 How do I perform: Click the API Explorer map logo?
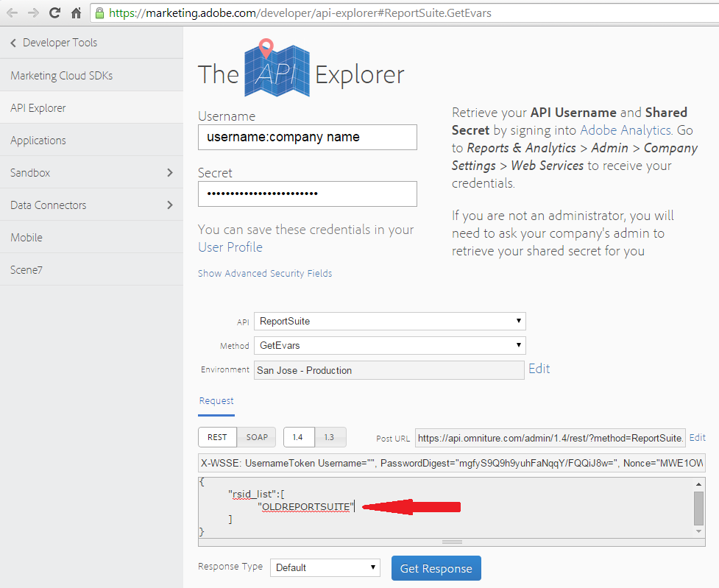(277, 68)
